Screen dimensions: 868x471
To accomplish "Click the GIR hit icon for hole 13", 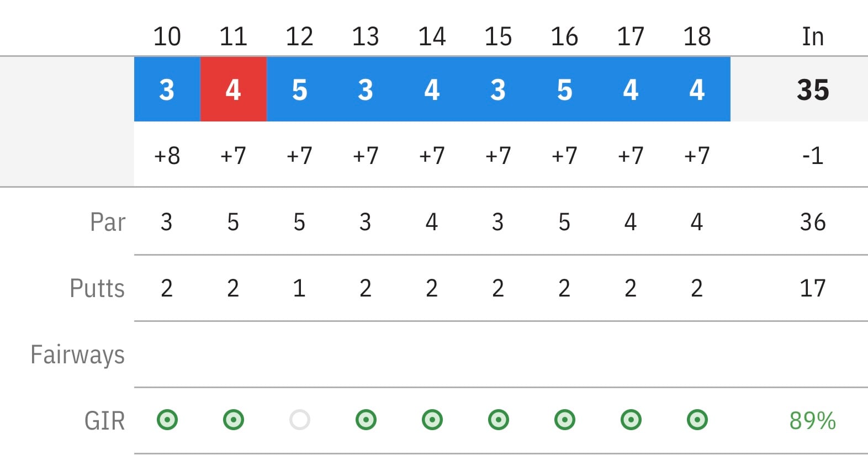I will tap(366, 420).
